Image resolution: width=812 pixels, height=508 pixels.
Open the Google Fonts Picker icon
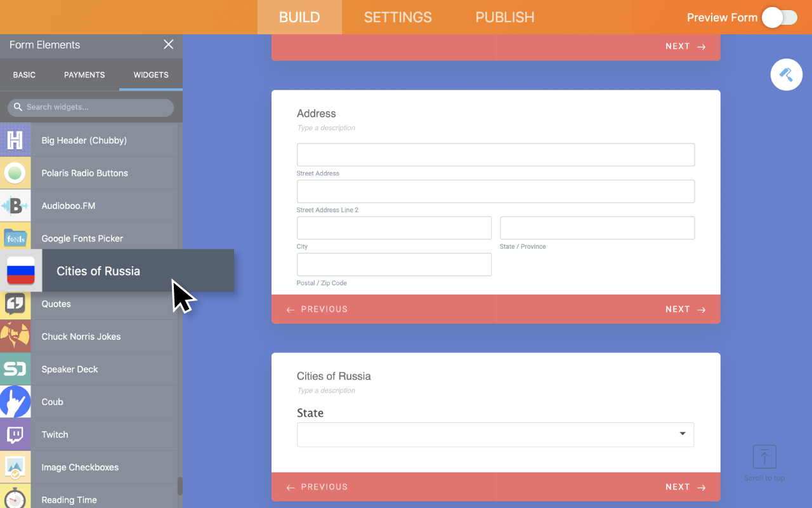click(x=15, y=238)
